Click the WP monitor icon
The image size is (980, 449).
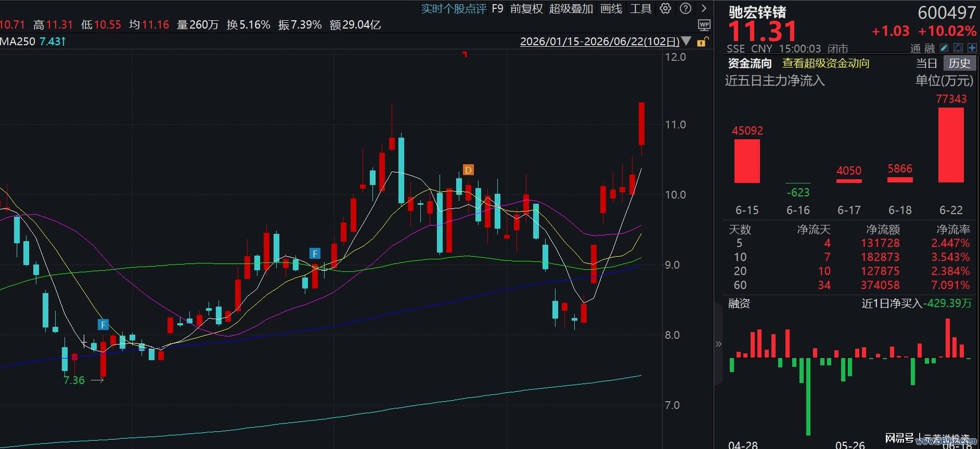click(x=704, y=25)
